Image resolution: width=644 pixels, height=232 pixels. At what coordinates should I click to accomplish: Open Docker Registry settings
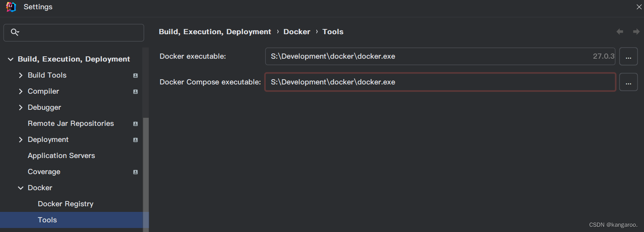pyautogui.click(x=66, y=204)
